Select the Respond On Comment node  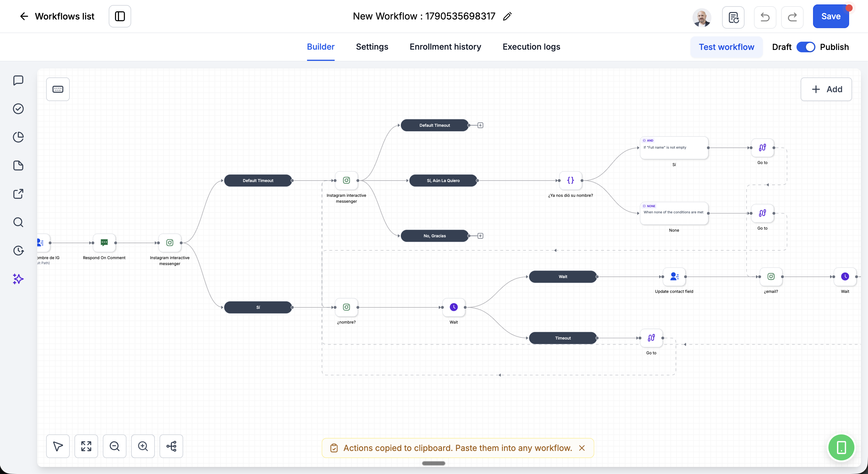(104, 243)
